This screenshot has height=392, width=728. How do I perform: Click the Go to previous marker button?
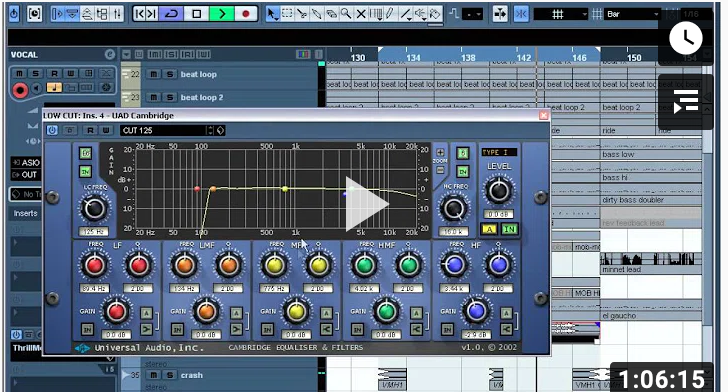coord(139,14)
